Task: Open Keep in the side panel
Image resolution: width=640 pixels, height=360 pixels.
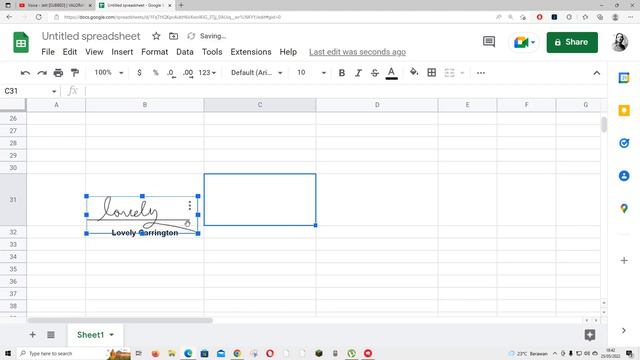Action: (x=624, y=110)
